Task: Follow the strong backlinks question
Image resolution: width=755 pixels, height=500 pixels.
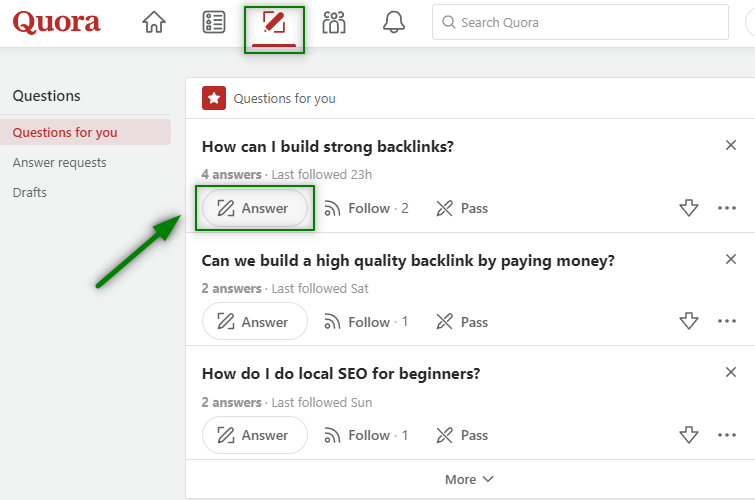Action: [x=366, y=208]
